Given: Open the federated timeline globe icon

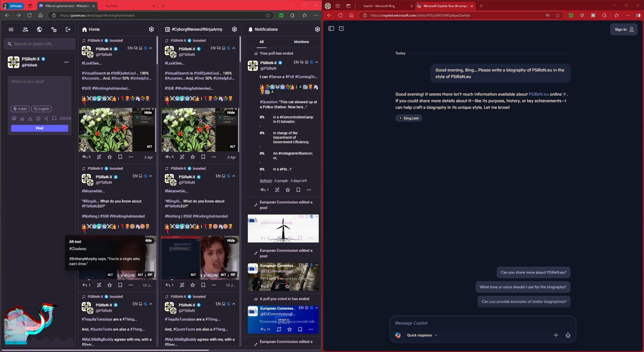Looking at the screenshot, I should (39, 29).
